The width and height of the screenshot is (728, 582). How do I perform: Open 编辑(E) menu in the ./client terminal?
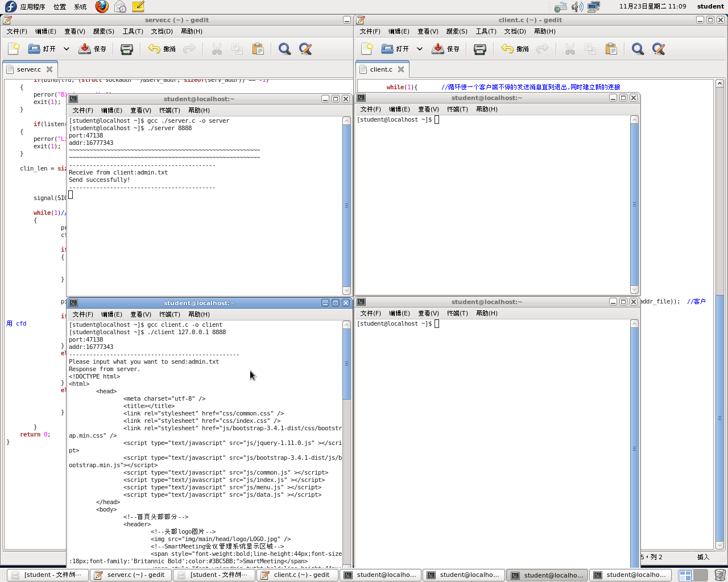pos(111,314)
